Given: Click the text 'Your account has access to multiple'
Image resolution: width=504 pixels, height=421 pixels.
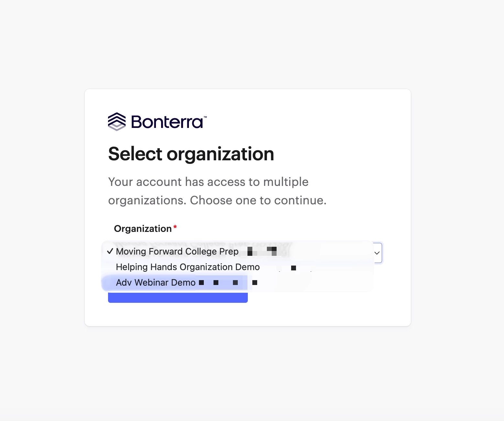Looking at the screenshot, I should [208, 182].
